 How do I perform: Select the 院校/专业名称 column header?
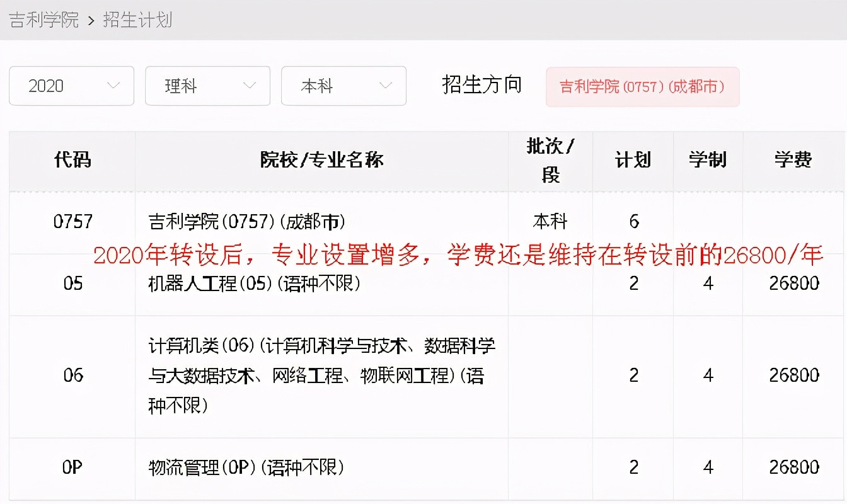(x=321, y=160)
